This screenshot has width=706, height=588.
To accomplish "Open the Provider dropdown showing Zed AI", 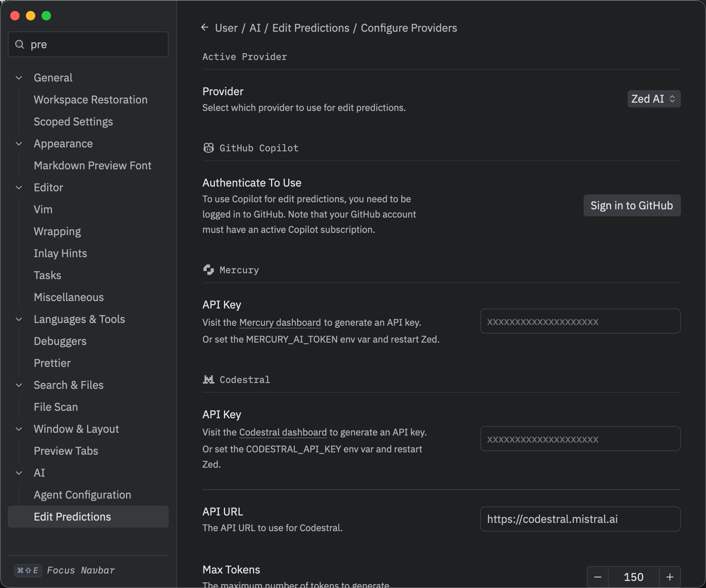I will point(654,99).
